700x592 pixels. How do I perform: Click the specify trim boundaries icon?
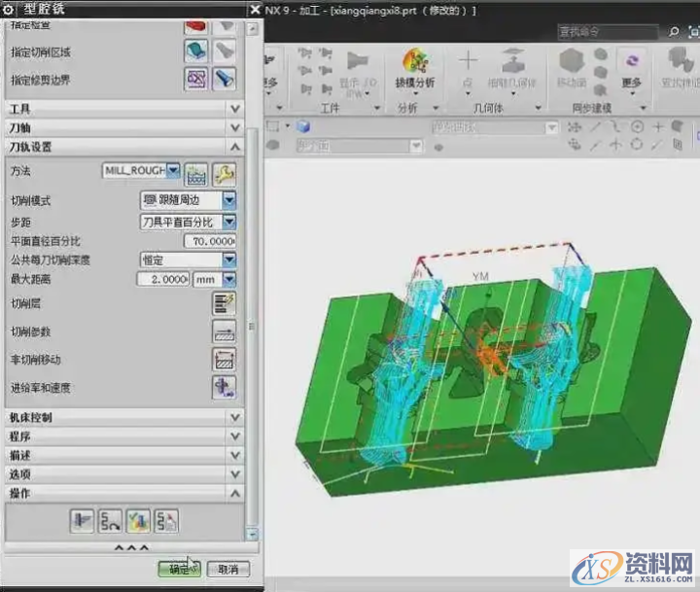[196, 79]
